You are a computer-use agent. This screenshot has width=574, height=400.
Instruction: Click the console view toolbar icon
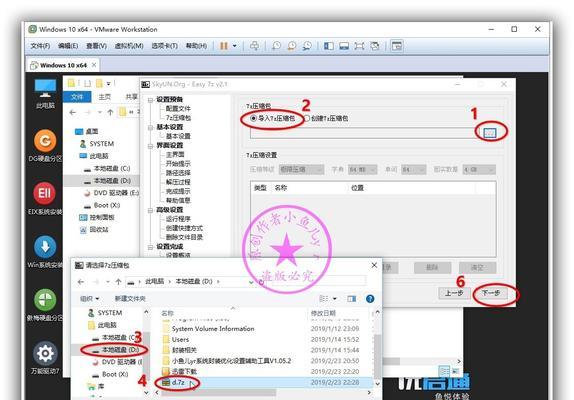coord(397,46)
